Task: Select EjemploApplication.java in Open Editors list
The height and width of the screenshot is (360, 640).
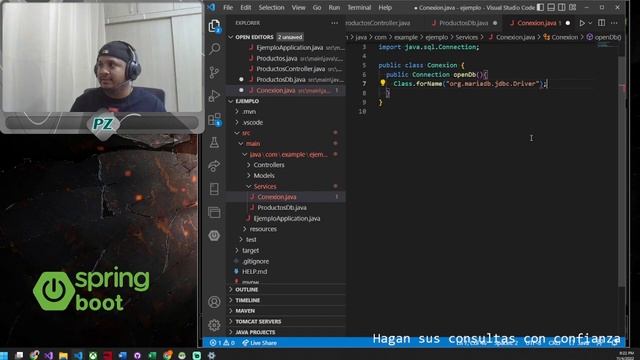Action: [286, 48]
